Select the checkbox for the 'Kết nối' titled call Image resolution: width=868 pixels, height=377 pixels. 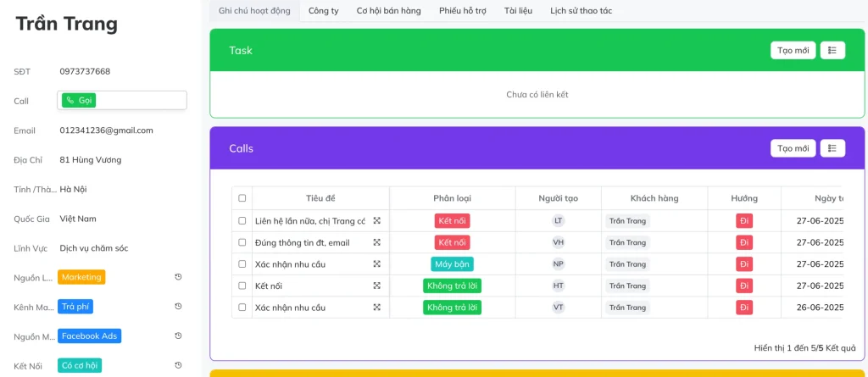pos(242,286)
